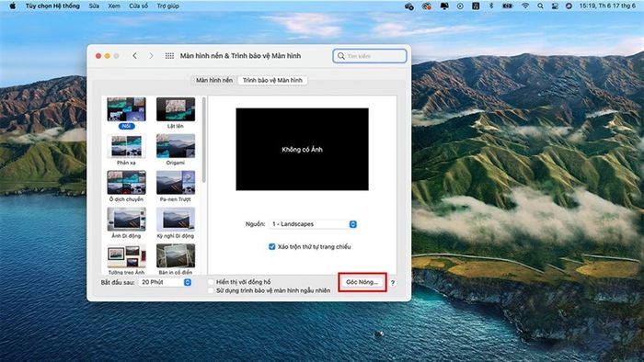Open the Nguồn Landscapes dropdown
Screen dimensions: 644x362
(x=313, y=224)
